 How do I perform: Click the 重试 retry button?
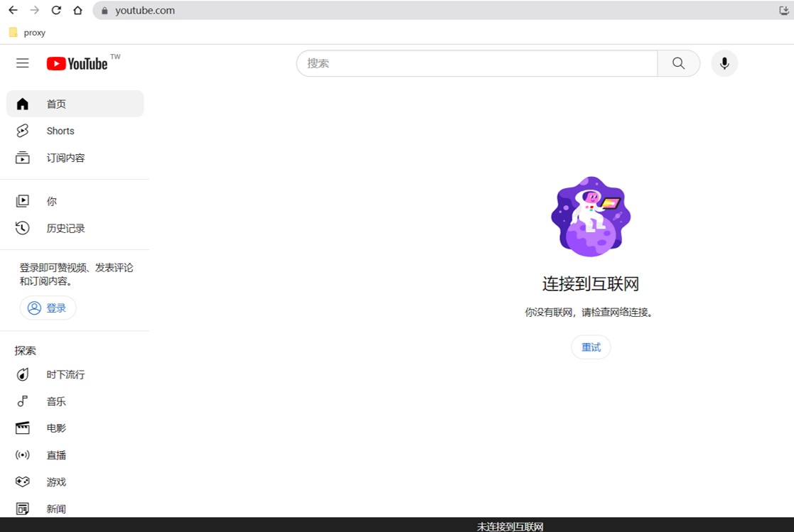(591, 347)
